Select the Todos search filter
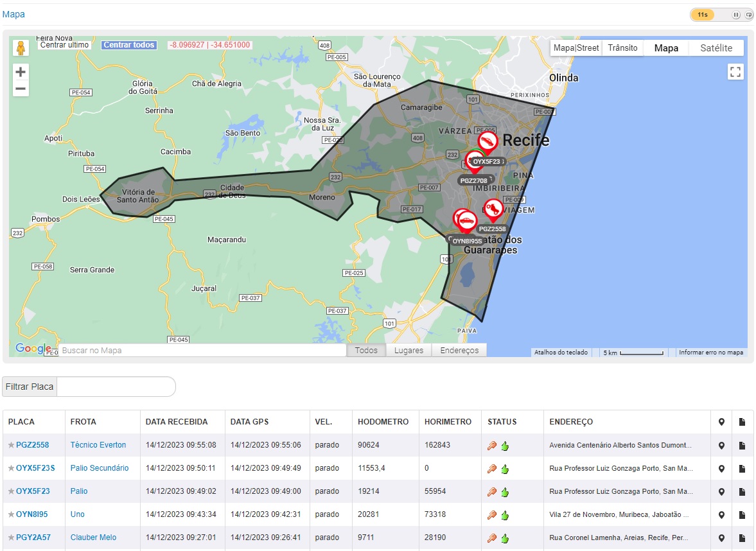The height and width of the screenshot is (551, 756). pyautogui.click(x=366, y=351)
